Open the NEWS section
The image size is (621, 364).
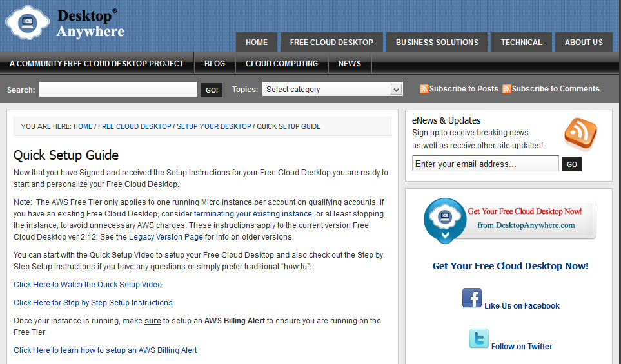pyautogui.click(x=350, y=64)
